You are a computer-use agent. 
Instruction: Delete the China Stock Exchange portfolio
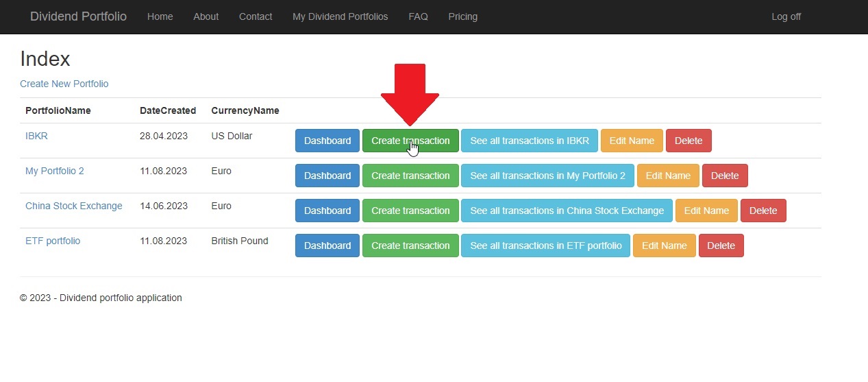pos(762,211)
